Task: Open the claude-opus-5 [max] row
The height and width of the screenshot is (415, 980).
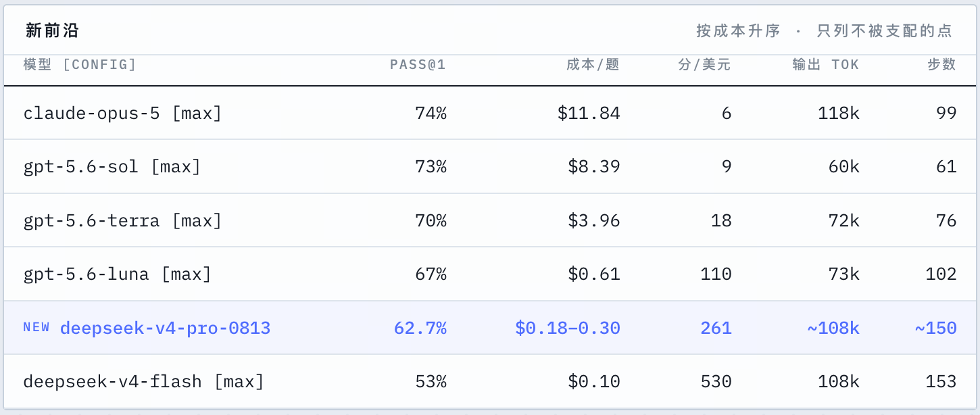Action: click(x=490, y=113)
